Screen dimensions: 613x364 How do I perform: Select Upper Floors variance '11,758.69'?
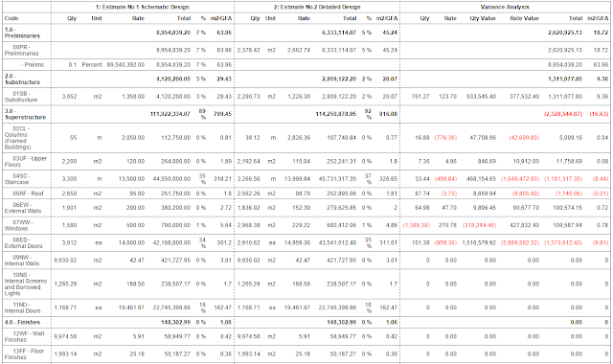click(569, 162)
